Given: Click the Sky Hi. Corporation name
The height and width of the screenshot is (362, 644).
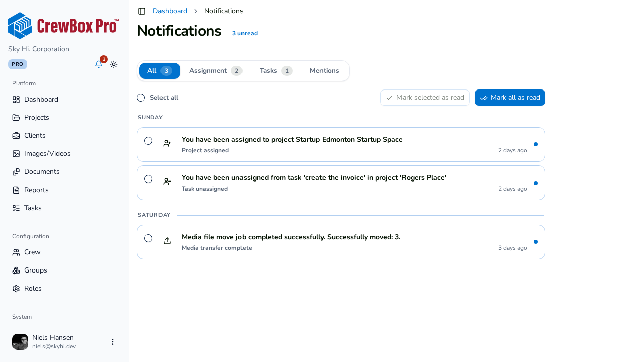Looking at the screenshot, I should point(39,49).
